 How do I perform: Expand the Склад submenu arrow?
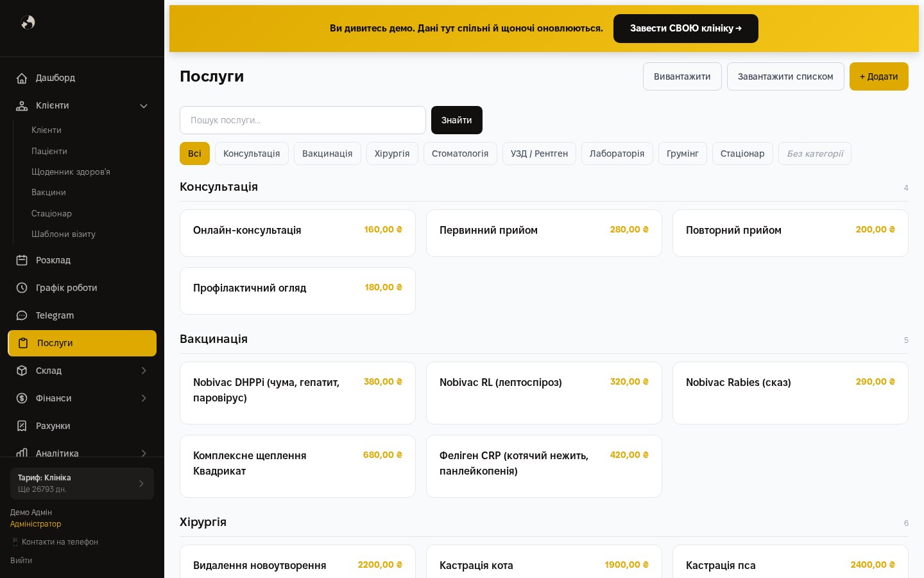click(x=144, y=371)
